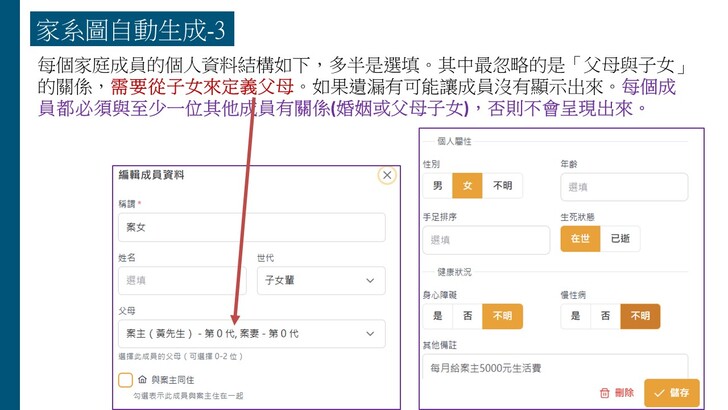Select 不明 for gender
Viewport: 728px width, 410px height.
(x=501, y=186)
